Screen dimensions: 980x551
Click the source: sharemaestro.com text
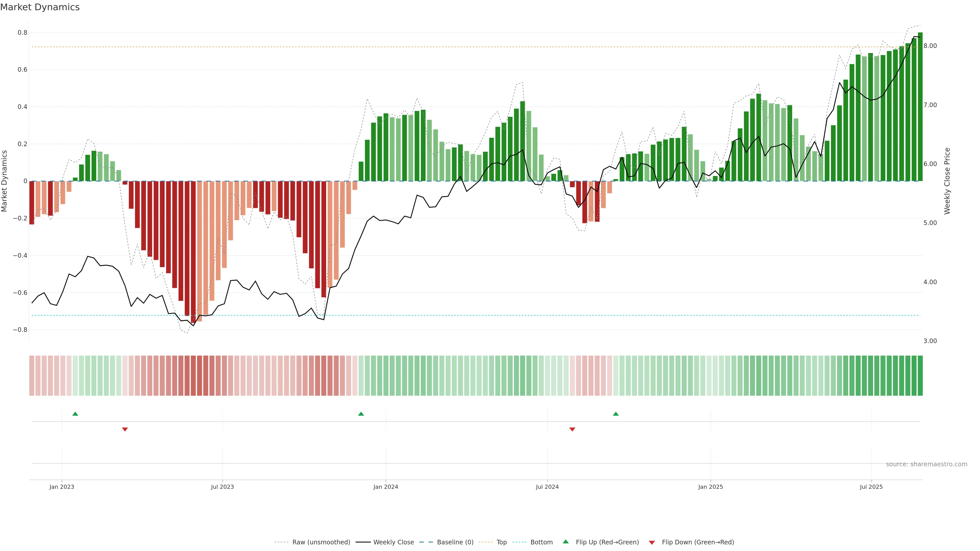(x=926, y=464)
